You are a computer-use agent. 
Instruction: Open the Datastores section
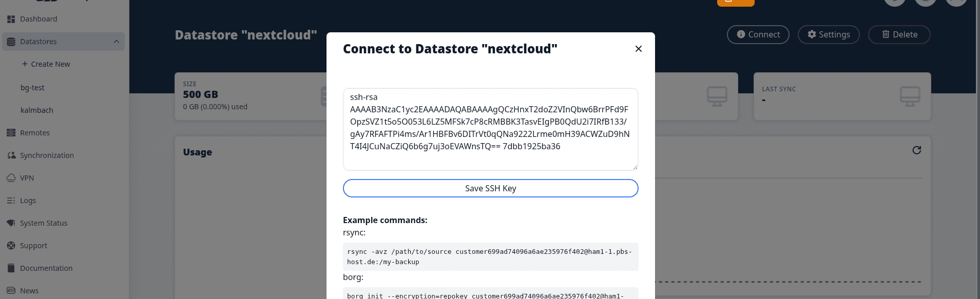coord(39,42)
